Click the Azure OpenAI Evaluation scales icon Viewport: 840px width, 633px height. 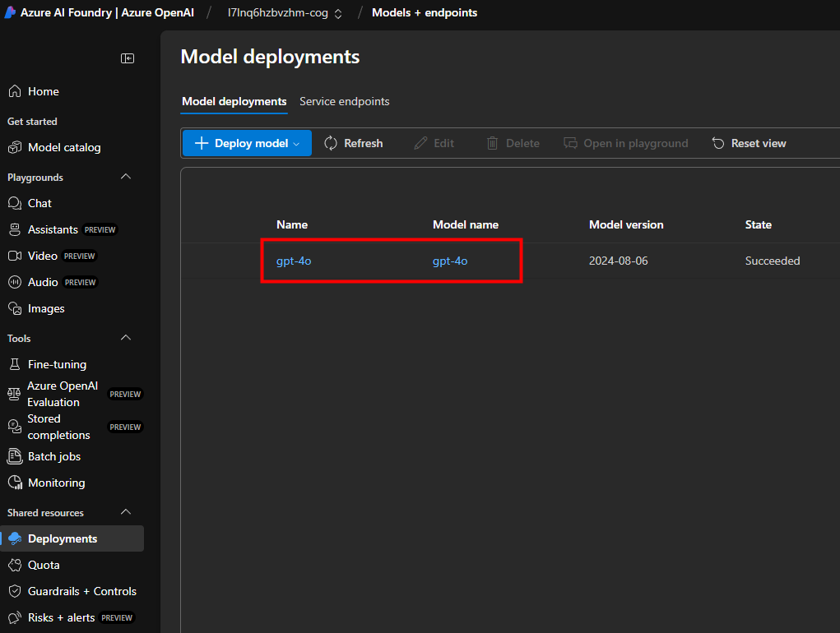tap(14, 394)
